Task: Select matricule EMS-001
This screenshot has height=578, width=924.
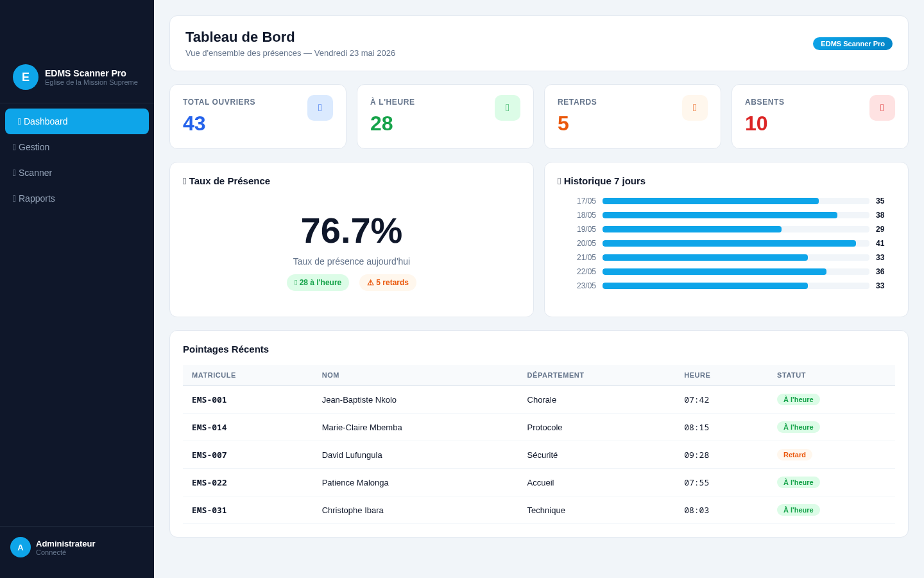Action: 209,399
